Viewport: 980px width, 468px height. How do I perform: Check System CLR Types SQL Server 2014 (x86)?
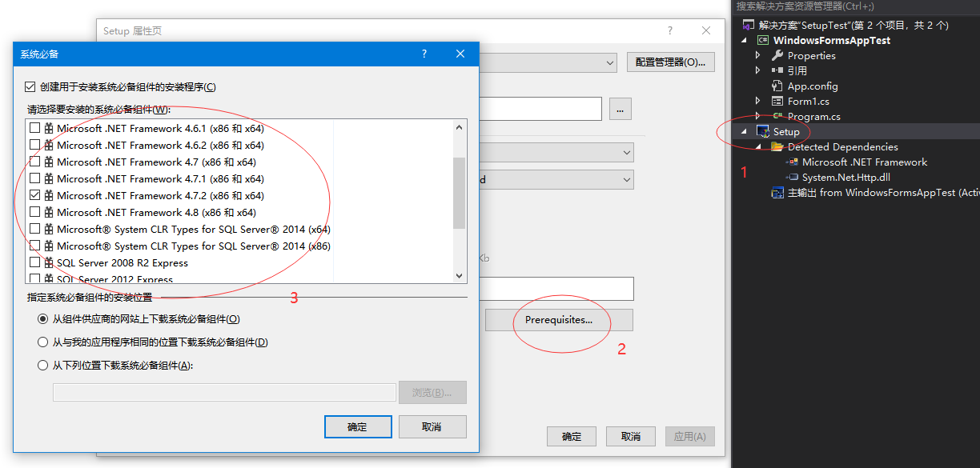(34, 246)
